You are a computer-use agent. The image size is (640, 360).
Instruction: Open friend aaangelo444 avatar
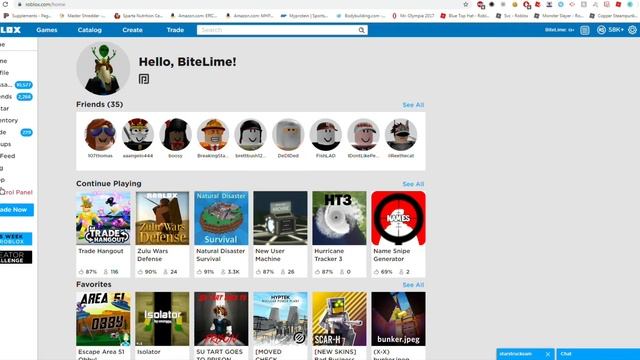pyautogui.click(x=138, y=135)
